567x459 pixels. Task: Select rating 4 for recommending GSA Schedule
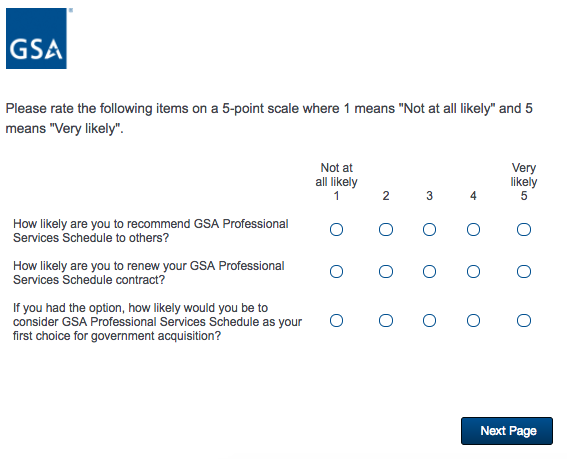tap(473, 229)
